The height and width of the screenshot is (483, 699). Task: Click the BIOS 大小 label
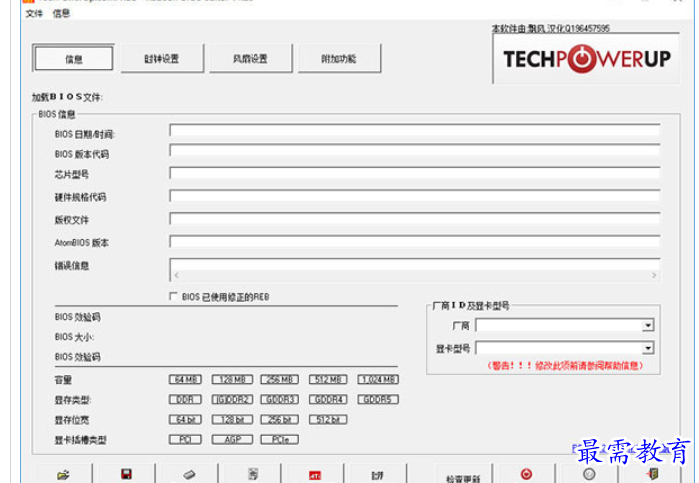(74, 337)
